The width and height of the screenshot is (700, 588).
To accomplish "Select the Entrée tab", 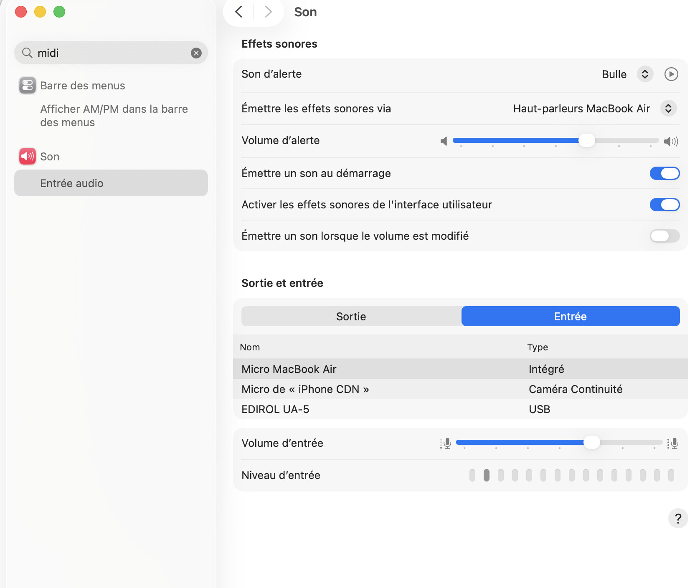I will [x=571, y=317].
